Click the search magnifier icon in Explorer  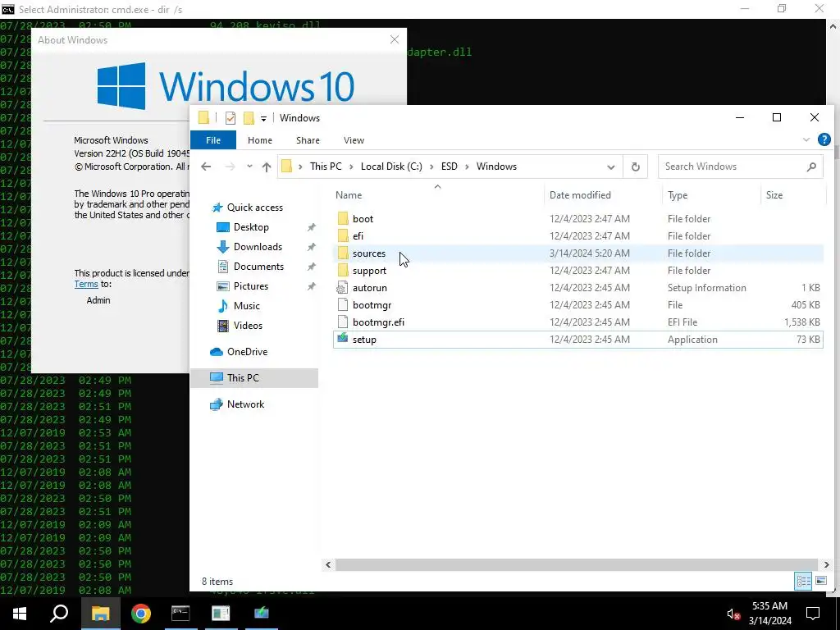point(811,167)
